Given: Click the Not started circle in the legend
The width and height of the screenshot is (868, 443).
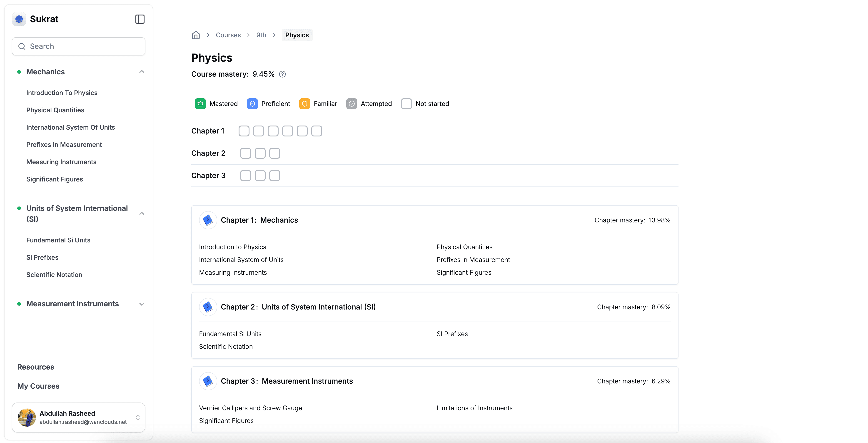Looking at the screenshot, I should pyautogui.click(x=406, y=103).
